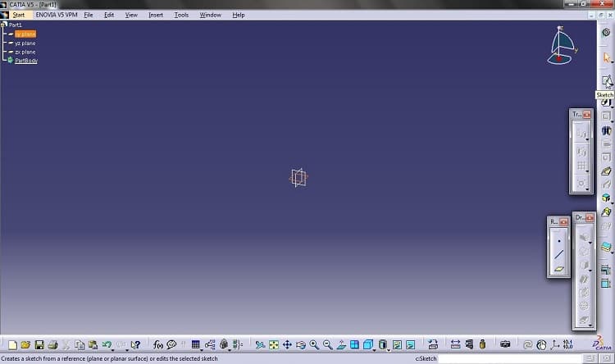Click the New document icon
615x364 pixels.
click(10, 345)
